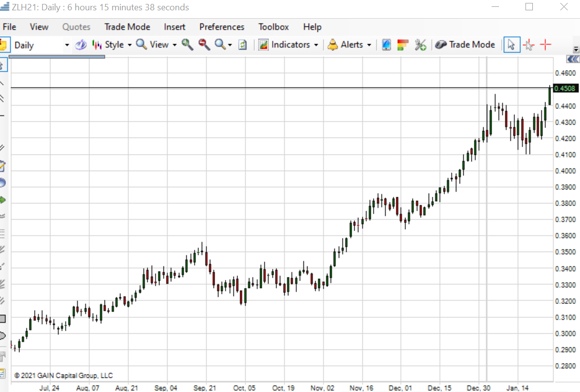
Task: Select the crosshair with pointer cursor mode
Action: pos(529,45)
